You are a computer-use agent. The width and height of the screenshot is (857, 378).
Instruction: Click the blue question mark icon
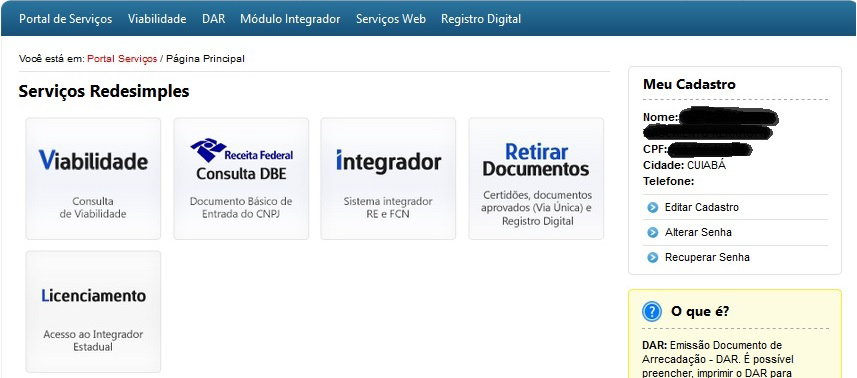[652, 312]
